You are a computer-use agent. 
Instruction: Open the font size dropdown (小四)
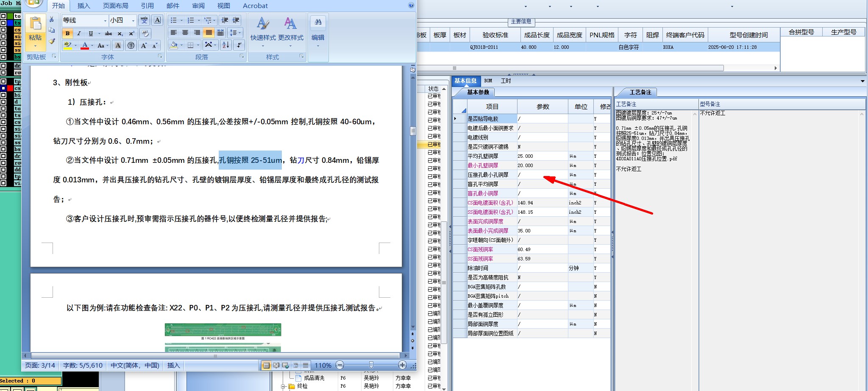133,20
